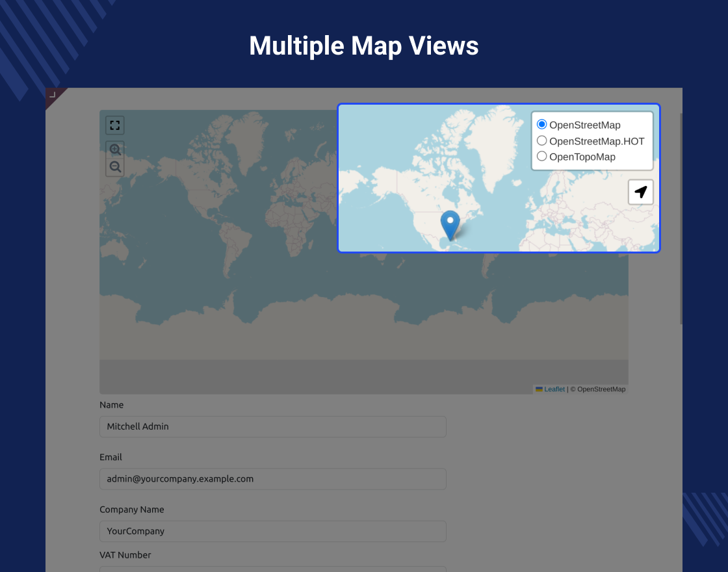Click the VAT Number label

tap(125, 555)
